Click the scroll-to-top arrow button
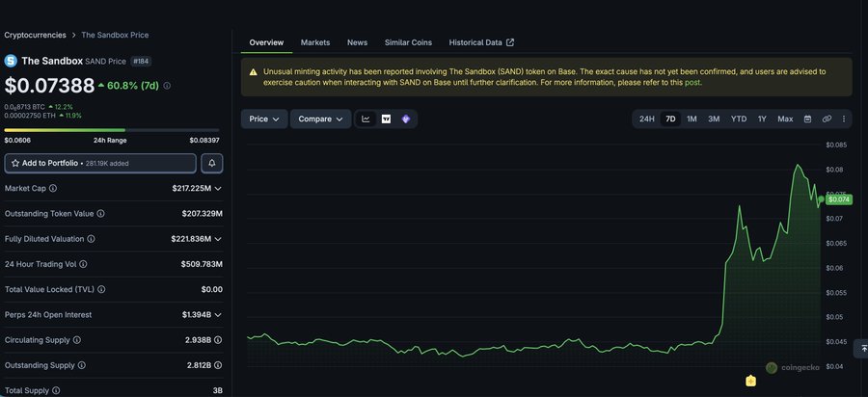The image size is (868, 397). coord(862,349)
